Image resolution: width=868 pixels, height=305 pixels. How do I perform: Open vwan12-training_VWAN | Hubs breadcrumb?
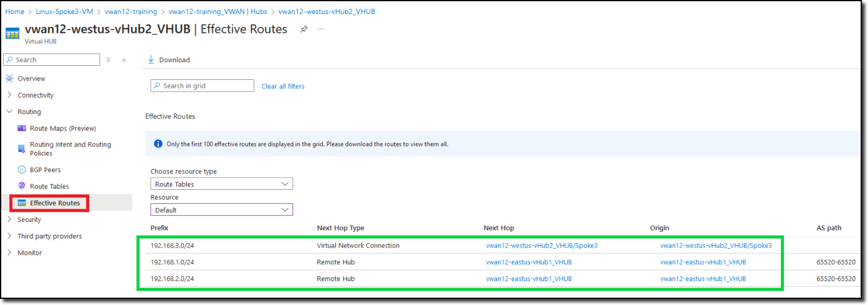[218, 12]
